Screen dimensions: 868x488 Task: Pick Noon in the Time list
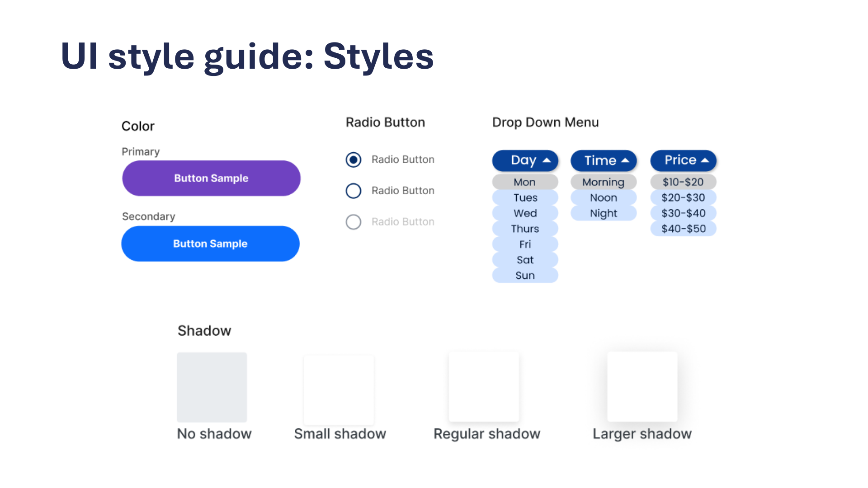pos(603,197)
